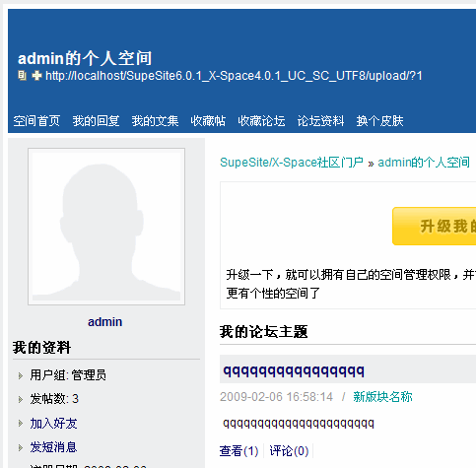Click the 升级一下 upgrade description text
Screen dimensions: 476x468
coord(351,284)
